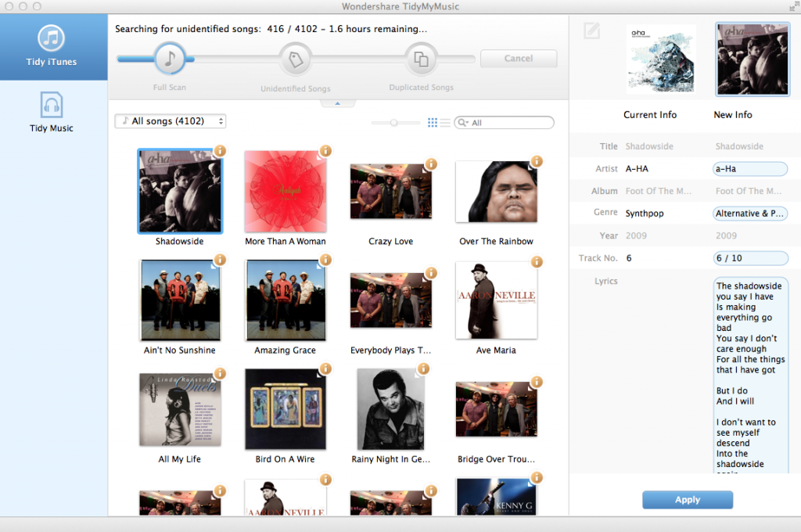Select the new album cover thumbnail
This screenshot has width=801, height=532.
point(753,59)
